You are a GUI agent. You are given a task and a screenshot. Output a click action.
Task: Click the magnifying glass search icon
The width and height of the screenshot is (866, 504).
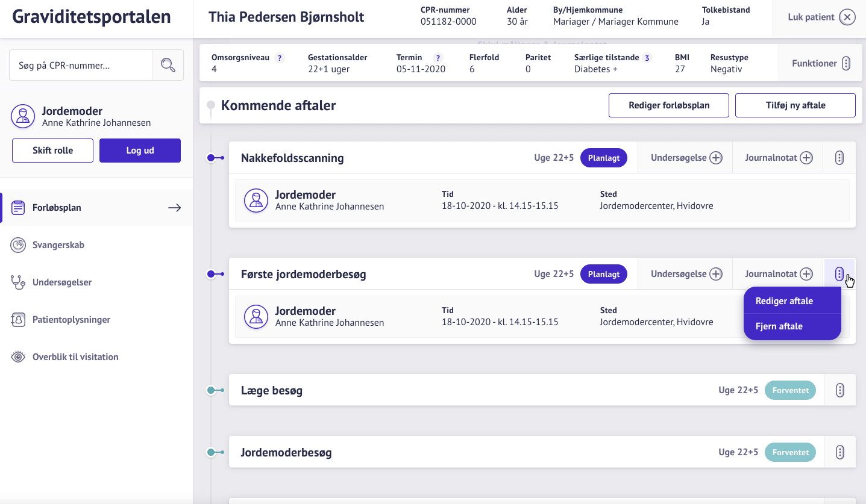[168, 65]
